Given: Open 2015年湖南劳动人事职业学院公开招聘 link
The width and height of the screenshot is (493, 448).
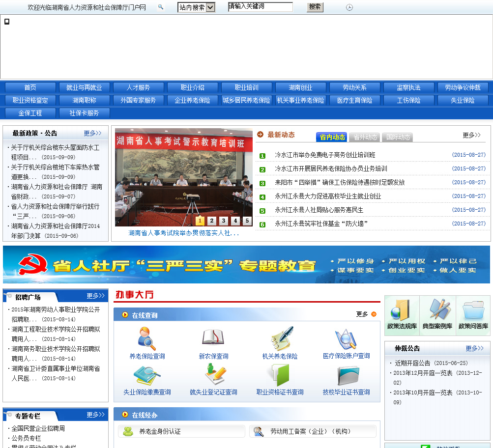Looking at the screenshot, I should [x=56, y=314].
